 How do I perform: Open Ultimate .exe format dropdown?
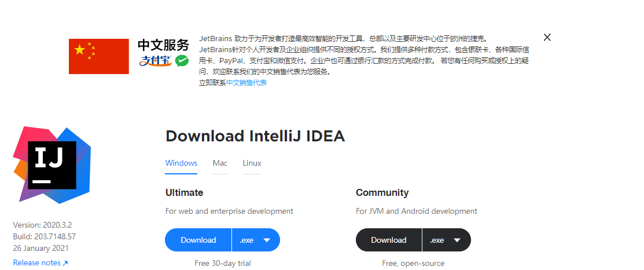pyautogui.click(x=256, y=240)
